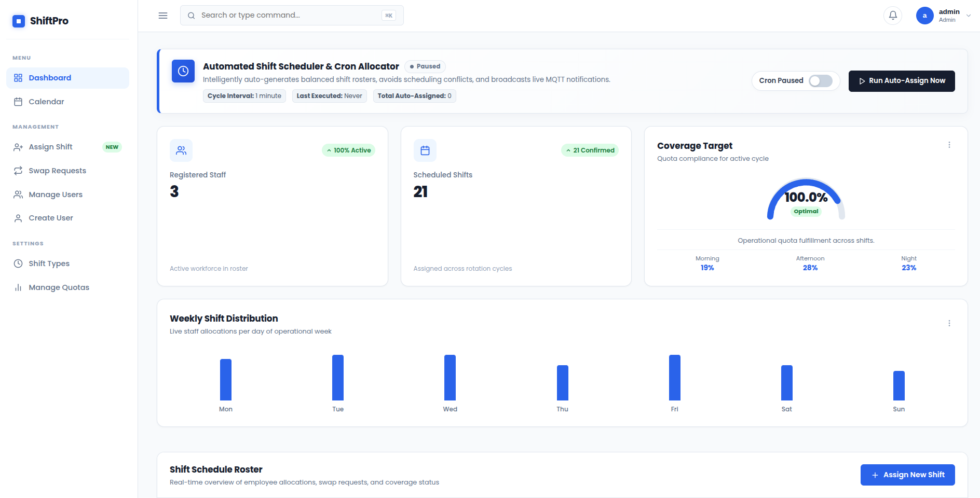
Task: Open Coverage Target three-dot menu
Action: (949, 145)
